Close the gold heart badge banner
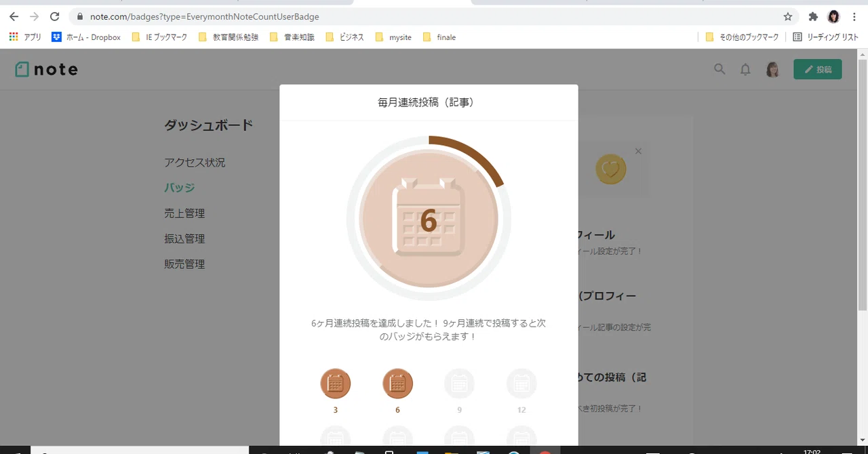The width and height of the screenshot is (868, 454). 638,151
